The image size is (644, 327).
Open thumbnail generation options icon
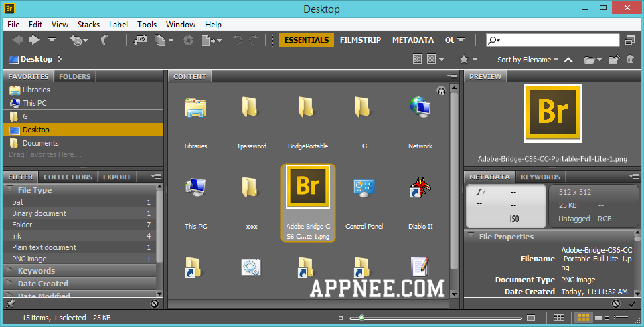[x=435, y=59]
